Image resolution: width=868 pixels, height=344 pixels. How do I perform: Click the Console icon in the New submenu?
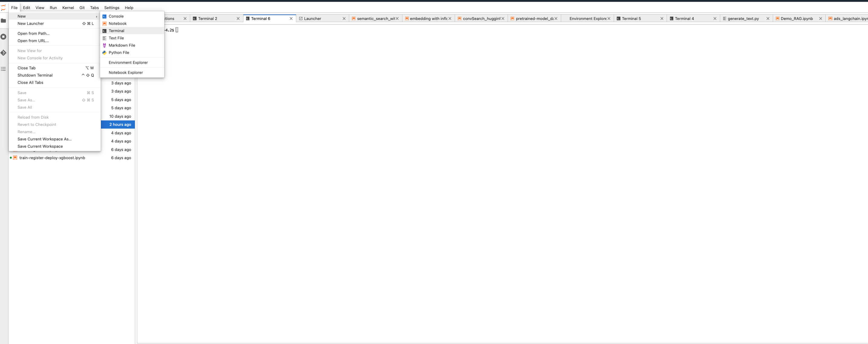click(x=105, y=16)
